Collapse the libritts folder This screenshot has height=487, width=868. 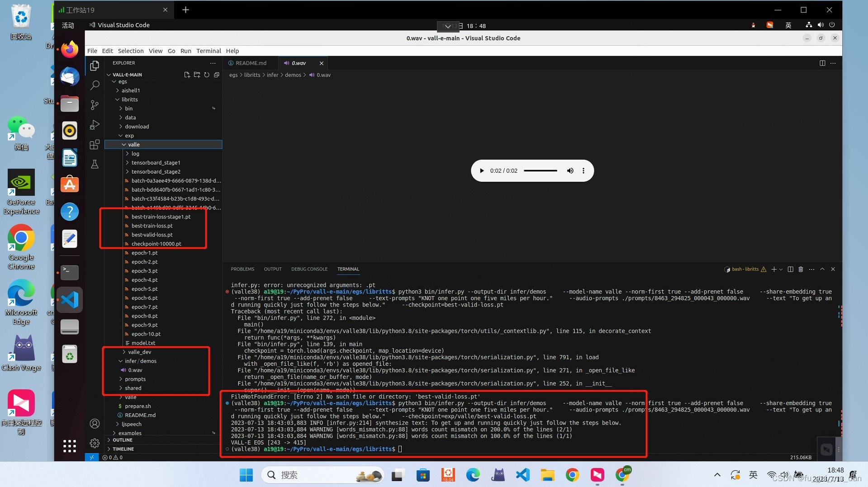[x=163, y=99]
